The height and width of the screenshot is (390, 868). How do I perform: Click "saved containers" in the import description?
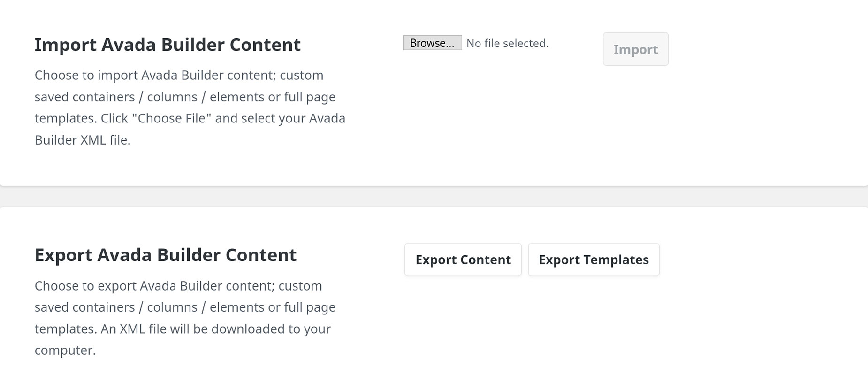(85, 97)
